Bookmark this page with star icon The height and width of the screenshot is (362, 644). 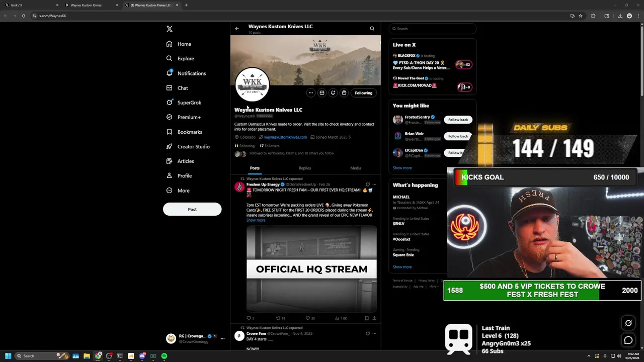581,16
